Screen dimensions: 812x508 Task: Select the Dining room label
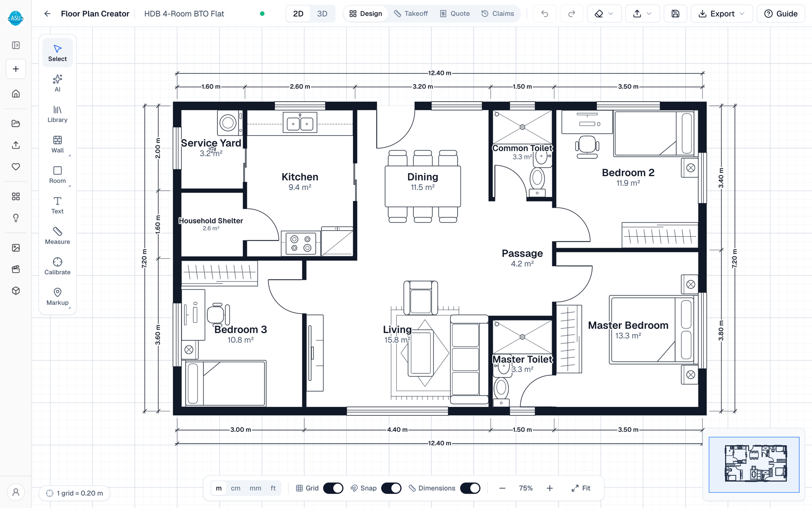[x=422, y=177]
